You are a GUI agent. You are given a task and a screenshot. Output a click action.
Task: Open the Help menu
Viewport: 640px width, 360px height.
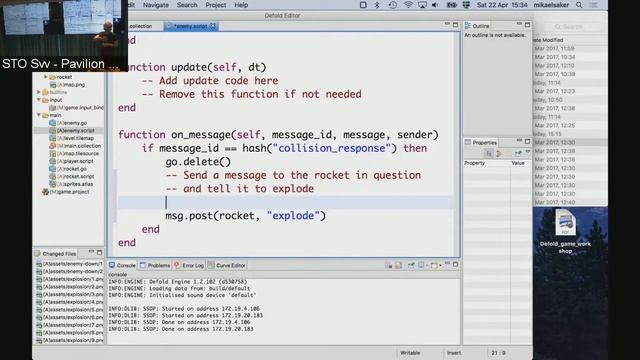(x=241, y=5)
